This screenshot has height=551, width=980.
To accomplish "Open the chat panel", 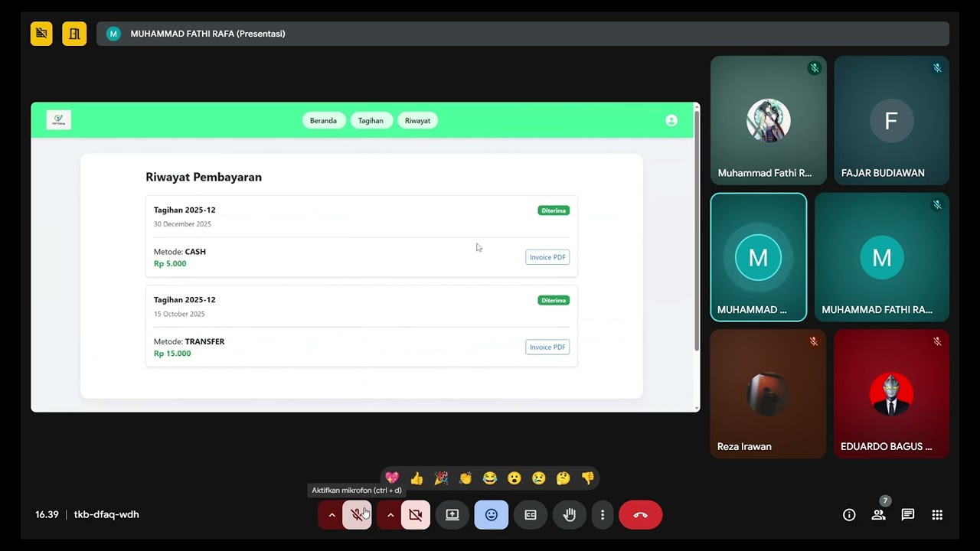I will 908,515.
